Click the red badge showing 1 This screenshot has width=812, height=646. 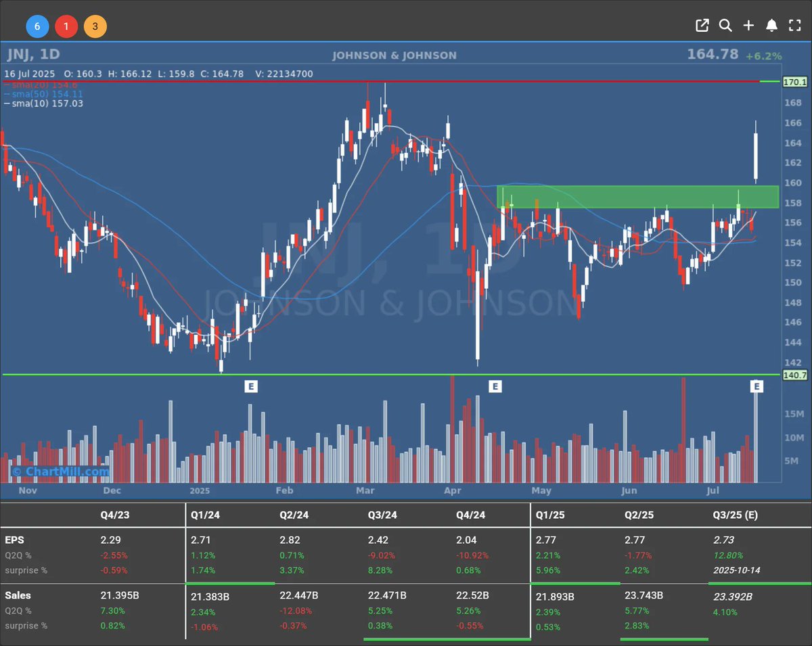pyautogui.click(x=66, y=27)
